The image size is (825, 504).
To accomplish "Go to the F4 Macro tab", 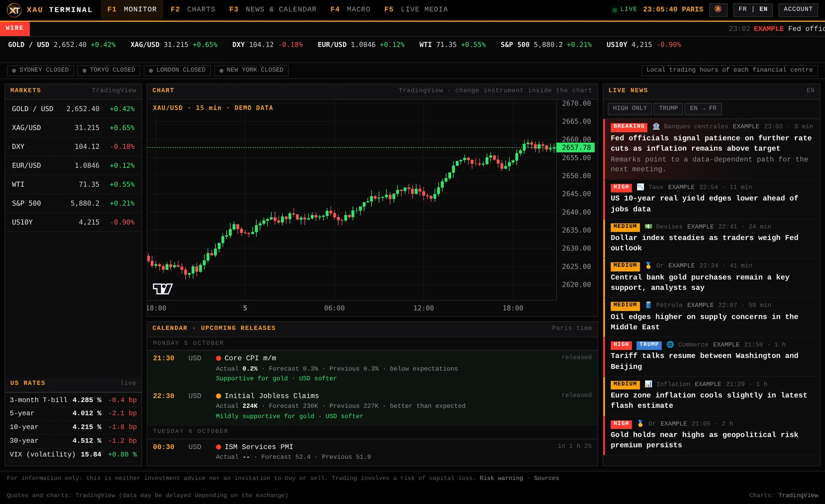I will 350,10.
